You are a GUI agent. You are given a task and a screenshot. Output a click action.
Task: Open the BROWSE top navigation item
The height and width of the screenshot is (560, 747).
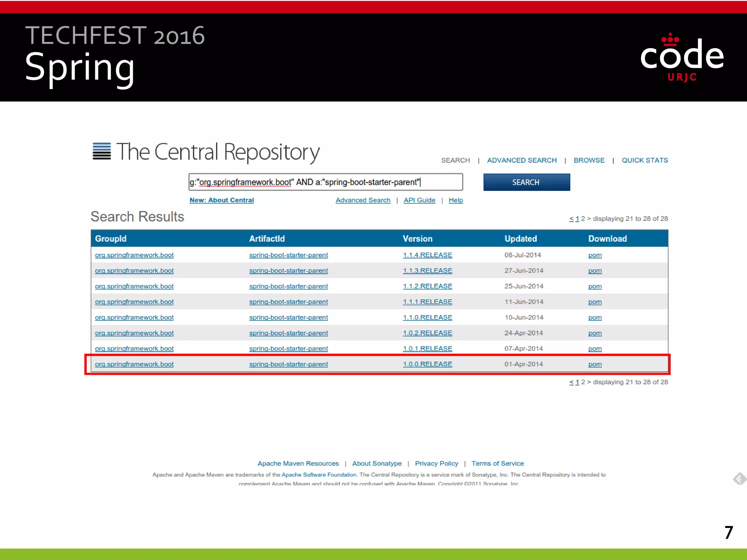click(589, 160)
